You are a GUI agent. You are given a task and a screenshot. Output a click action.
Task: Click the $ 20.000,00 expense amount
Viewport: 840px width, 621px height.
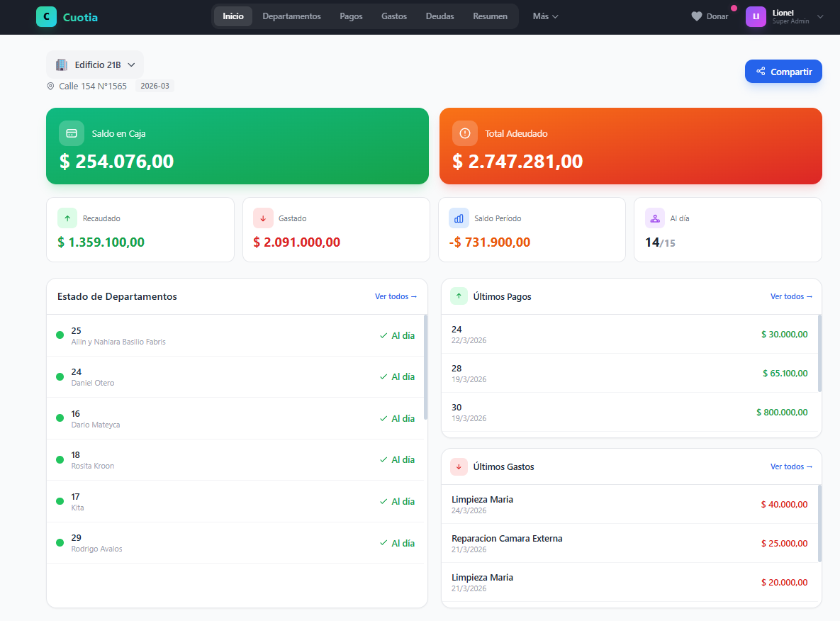pos(784,583)
